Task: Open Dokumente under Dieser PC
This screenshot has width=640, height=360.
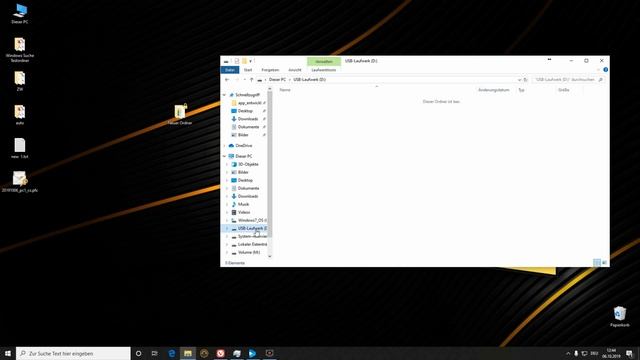Action: [248, 188]
